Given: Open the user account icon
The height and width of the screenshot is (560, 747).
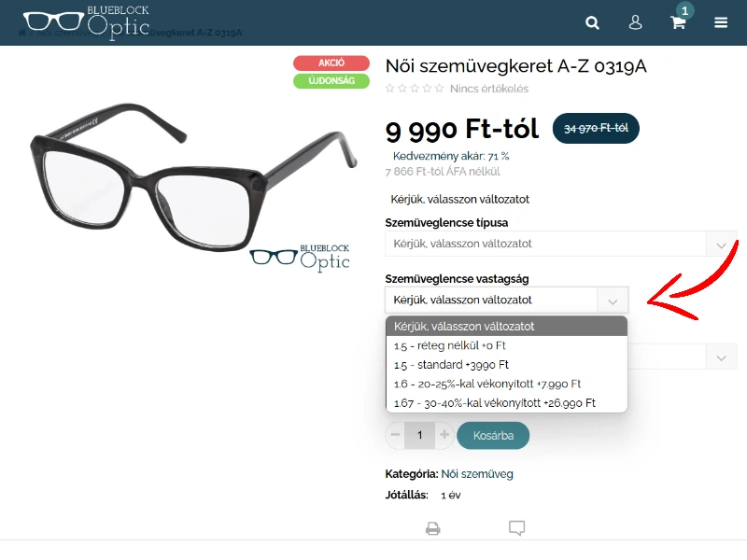Looking at the screenshot, I should point(635,22).
